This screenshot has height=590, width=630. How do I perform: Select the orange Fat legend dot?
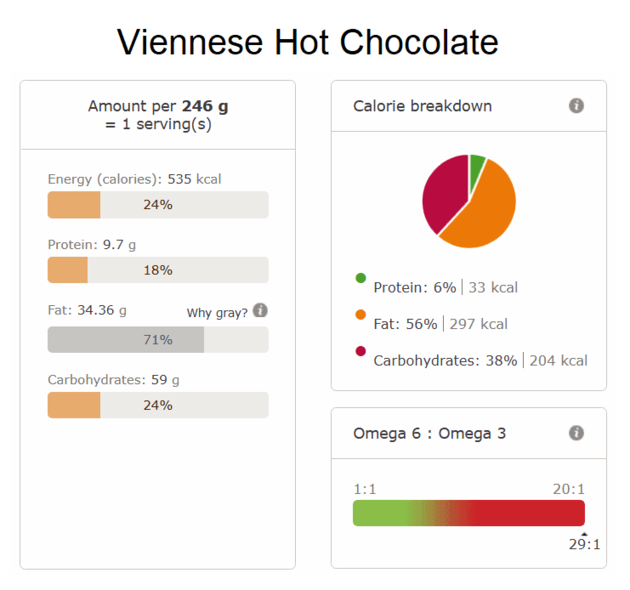click(360, 314)
